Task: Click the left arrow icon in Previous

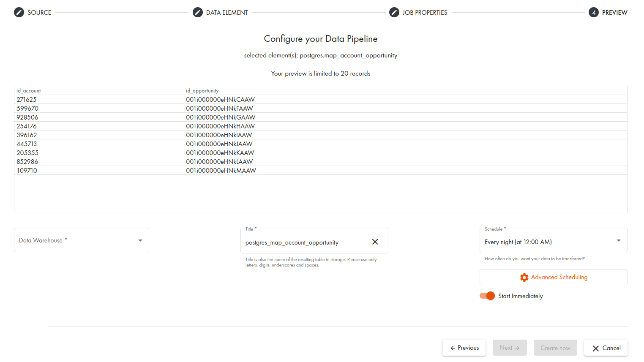Action: click(x=453, y=348)
